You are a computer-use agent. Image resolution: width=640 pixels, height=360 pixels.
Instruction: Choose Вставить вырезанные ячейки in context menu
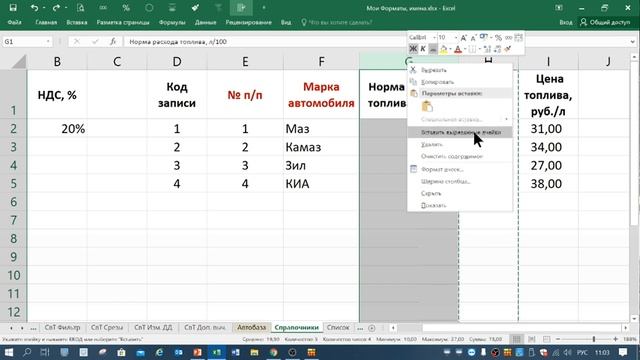(460, 132)
